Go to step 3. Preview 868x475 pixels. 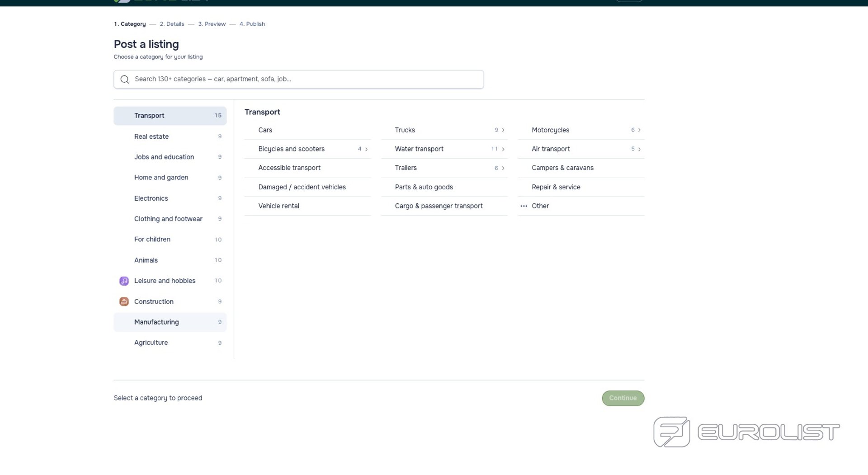tap(212, 24)
